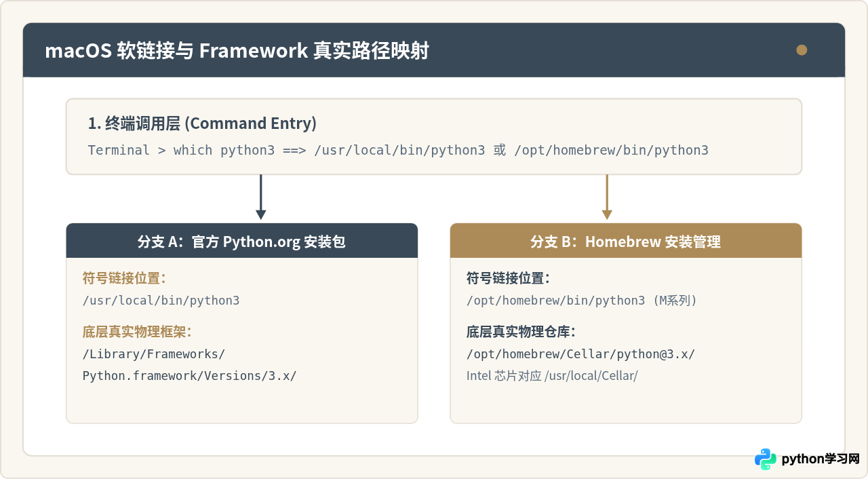868x479 pixels.
Task: Select the path '/opt/homebrew/Cellar/python@3.x/'
Action: 580,353
